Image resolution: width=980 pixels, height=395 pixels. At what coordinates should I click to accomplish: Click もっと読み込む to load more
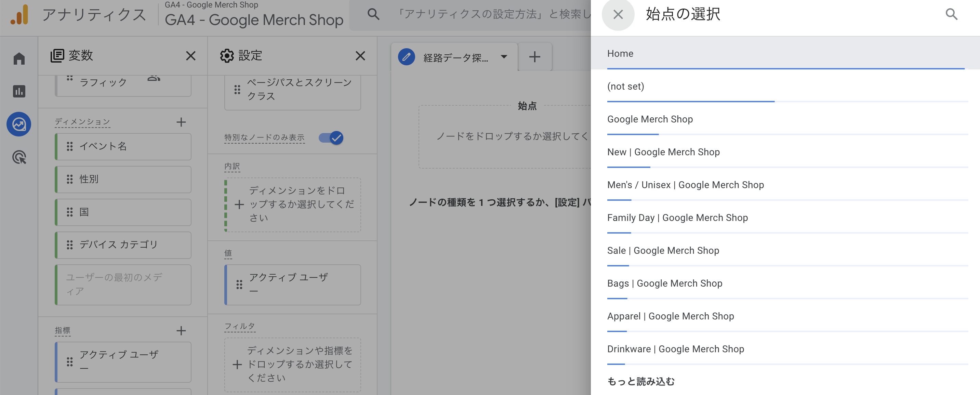pos(641,381)
